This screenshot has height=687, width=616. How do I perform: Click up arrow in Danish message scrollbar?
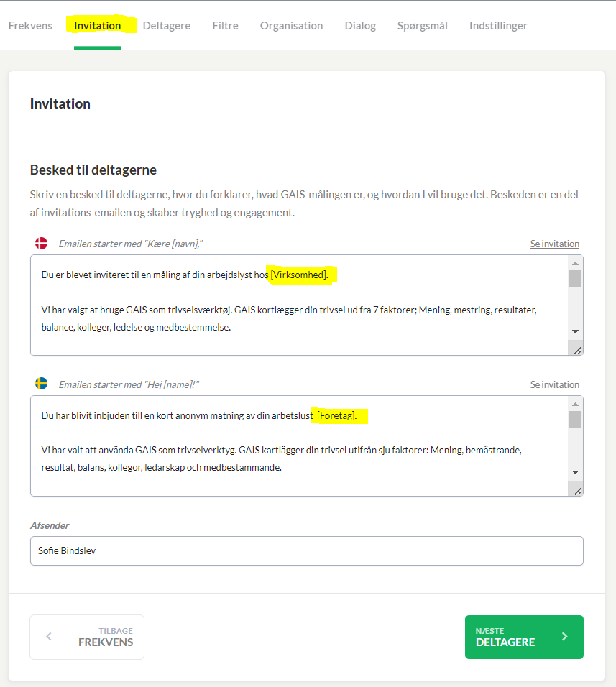coord(575,263)
